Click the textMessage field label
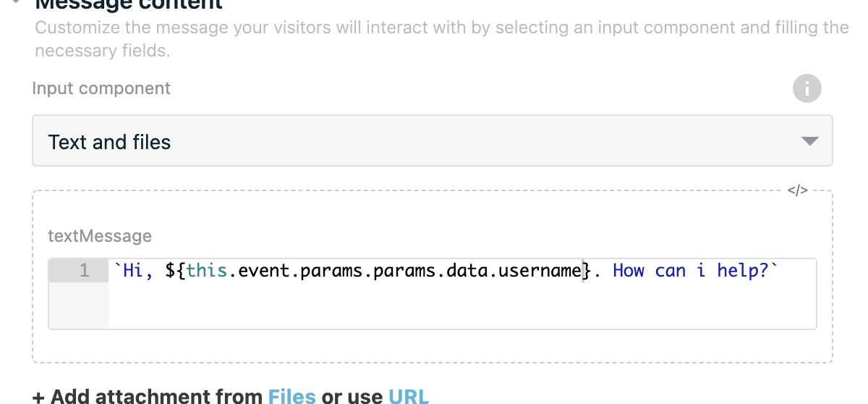Screen dimensions: 868x404 click(100, 236)
